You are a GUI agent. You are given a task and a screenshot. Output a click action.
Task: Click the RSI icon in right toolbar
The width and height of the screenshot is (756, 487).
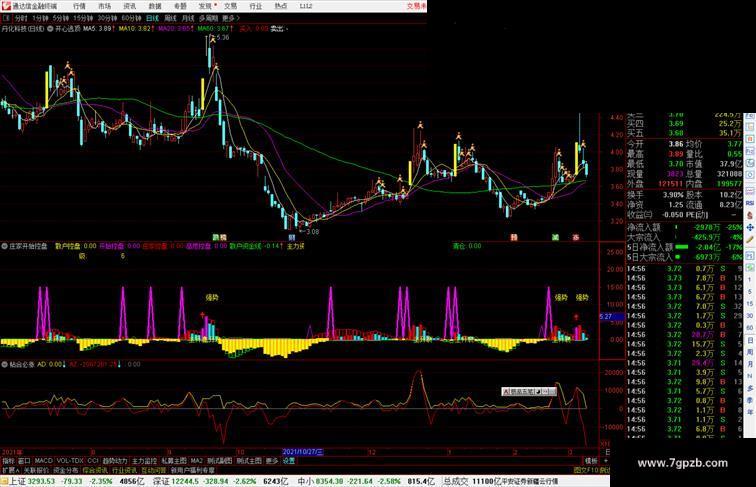[750, 203]
